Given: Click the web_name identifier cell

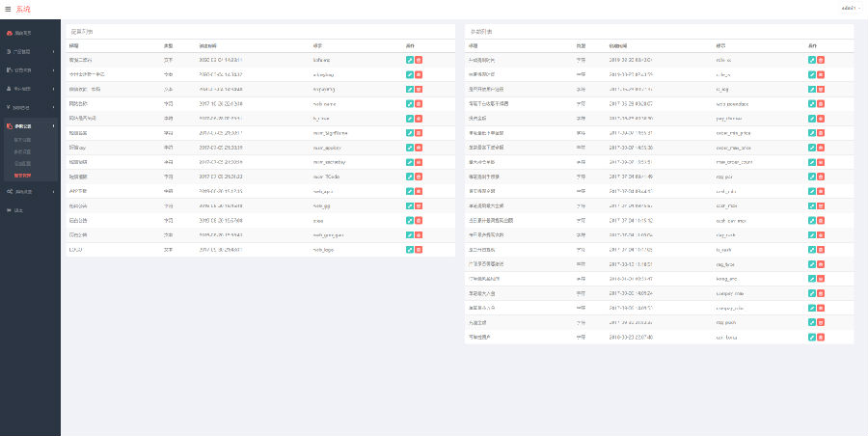Looking at the screenshot, I should coord(324,103).
